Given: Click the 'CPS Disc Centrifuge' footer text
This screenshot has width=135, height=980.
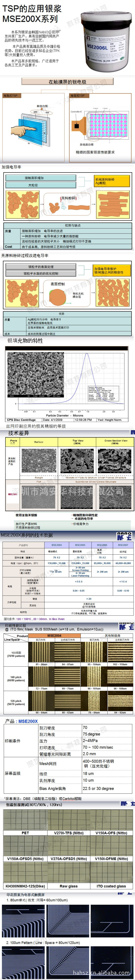Looking at the screenshot, I should tap(21, 420).
